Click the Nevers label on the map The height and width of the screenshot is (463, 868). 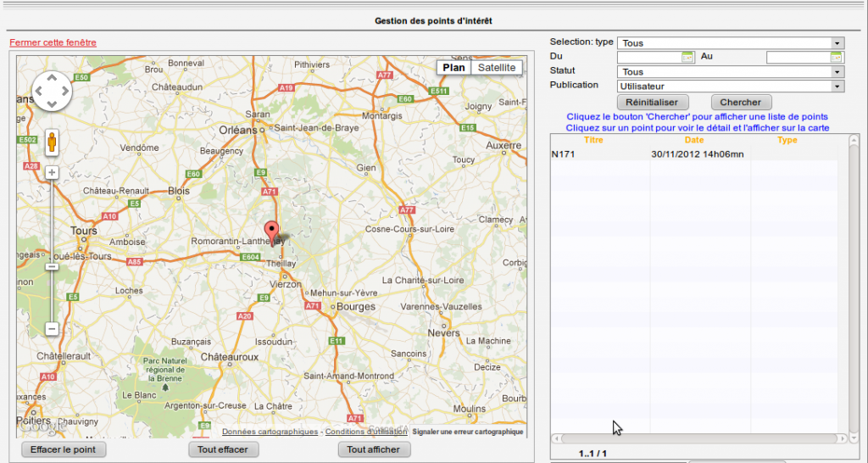[443, 333]
